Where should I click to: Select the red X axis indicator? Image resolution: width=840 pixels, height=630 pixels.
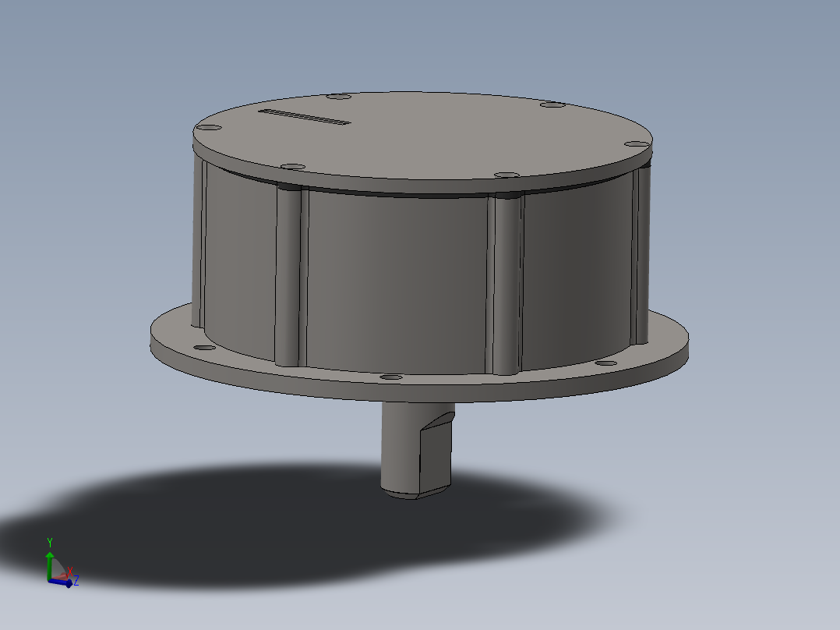click(71, 572)
